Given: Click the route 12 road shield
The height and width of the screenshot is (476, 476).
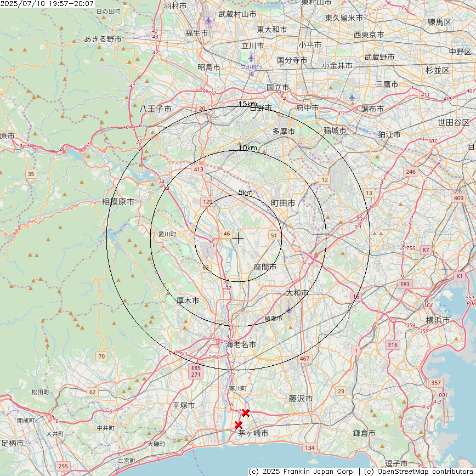Looking at the screenshot, I should 325,180.
